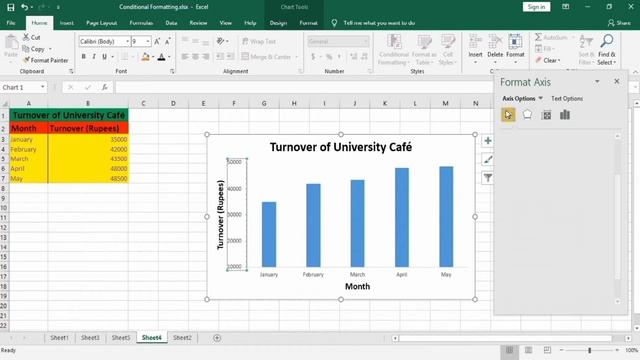
Task: Open the font size dropdown
Action: 148,41
